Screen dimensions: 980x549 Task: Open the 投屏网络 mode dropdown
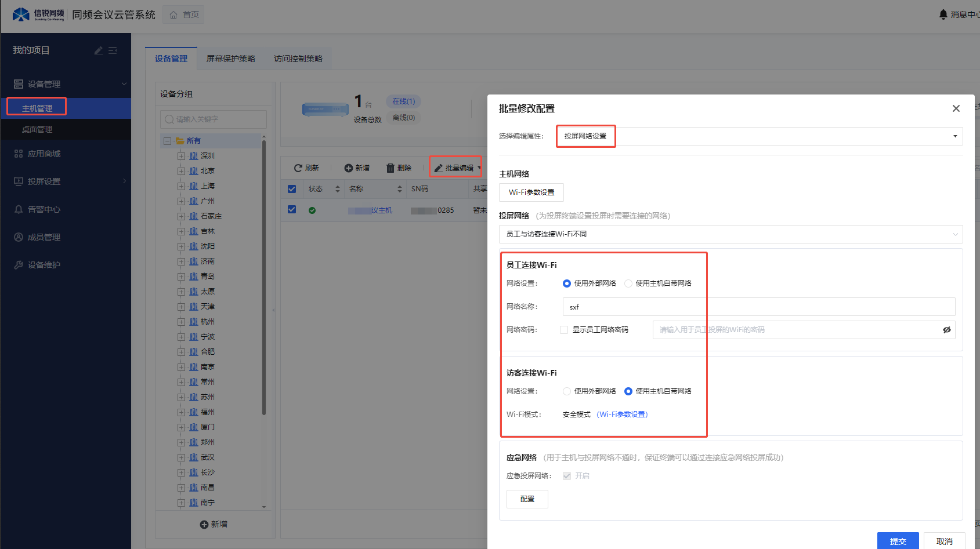(730, 234)
